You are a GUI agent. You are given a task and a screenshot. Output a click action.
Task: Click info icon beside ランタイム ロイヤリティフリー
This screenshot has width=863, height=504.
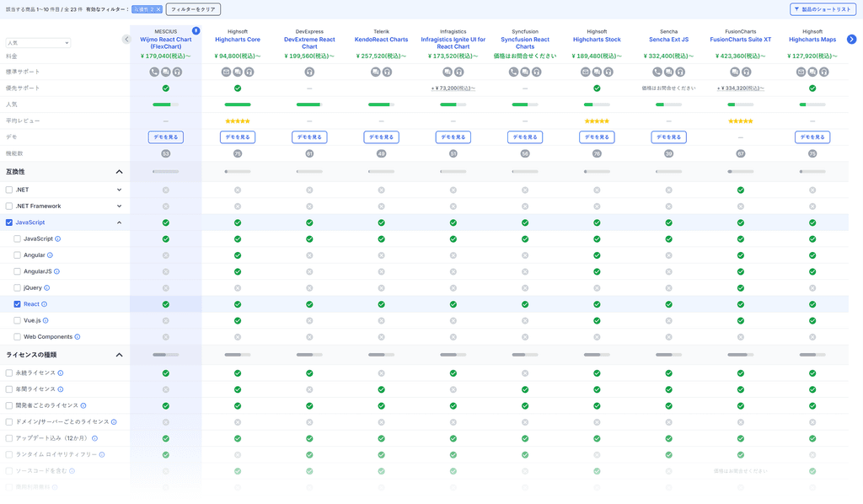coord(102,454)
